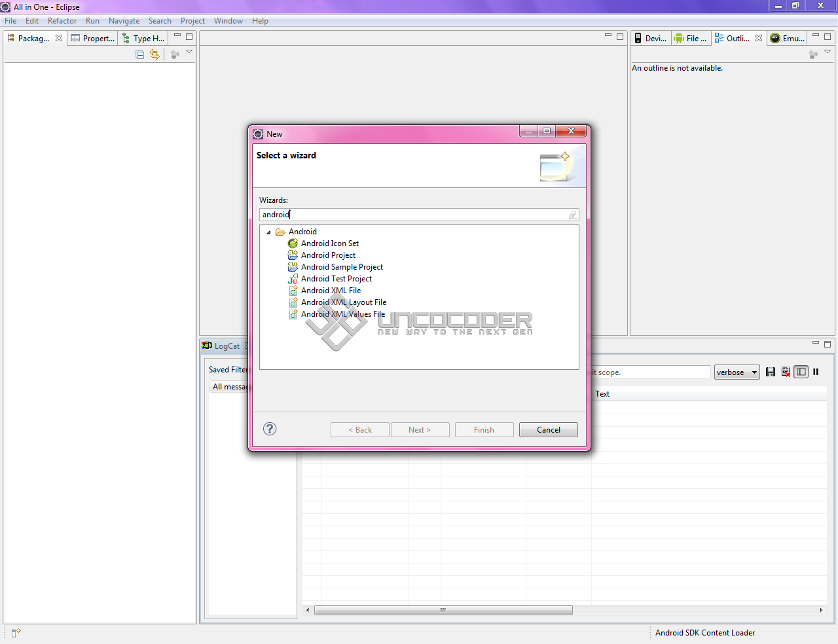Maximize the editor area

[x=620, y=37]
